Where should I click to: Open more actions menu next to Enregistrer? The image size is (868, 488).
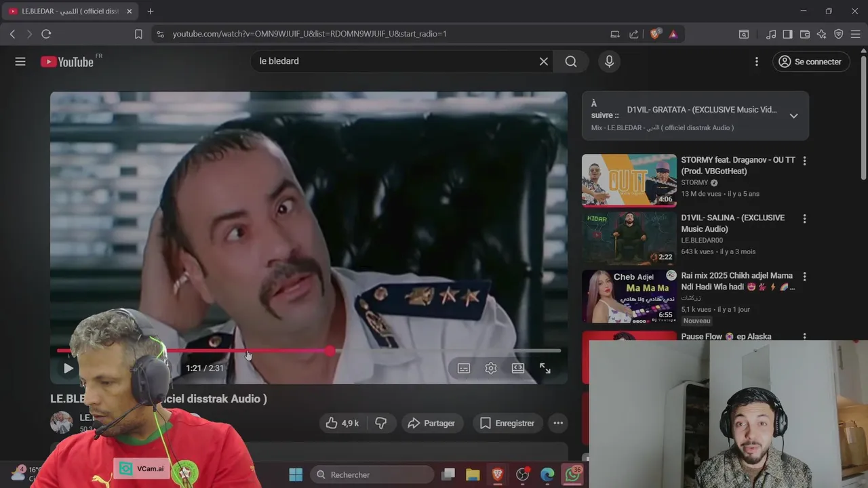[x=558, y=423]
